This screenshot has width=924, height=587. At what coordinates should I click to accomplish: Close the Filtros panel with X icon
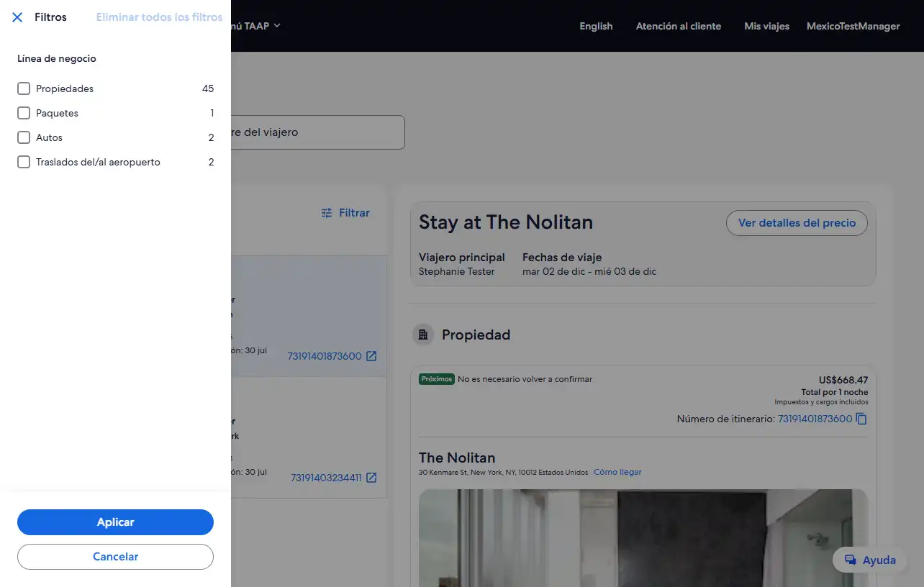click(17, 17)
